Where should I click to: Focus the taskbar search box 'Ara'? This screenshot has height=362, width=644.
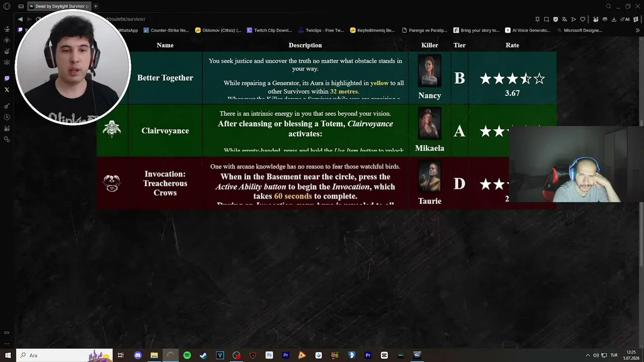64,355
